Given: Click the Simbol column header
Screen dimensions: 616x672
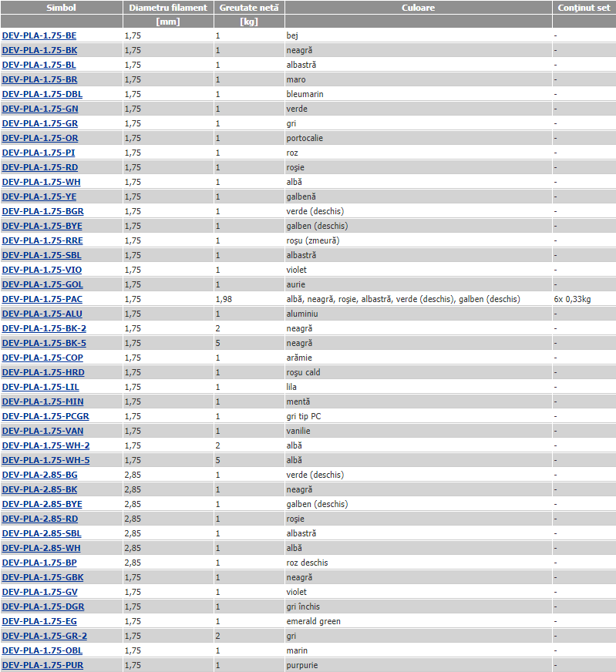Looking at the screenshot, I should pos(61,7).
